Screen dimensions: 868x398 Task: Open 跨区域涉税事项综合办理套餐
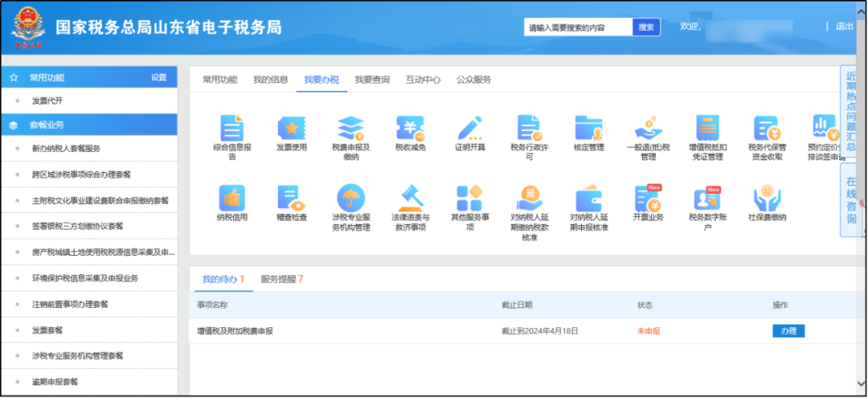(81, 174)
